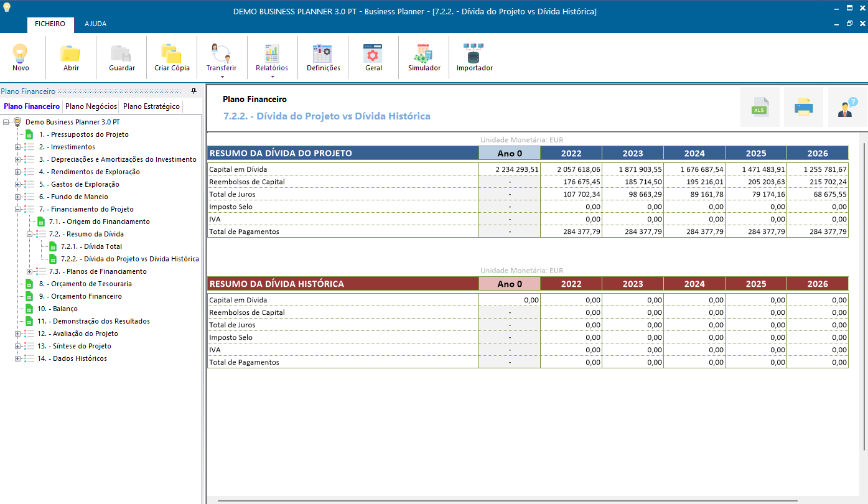The height and width of the screenshot is (504, 868).
Task: Print the current report
Action: pyautogui.click(x=803, y=107)
